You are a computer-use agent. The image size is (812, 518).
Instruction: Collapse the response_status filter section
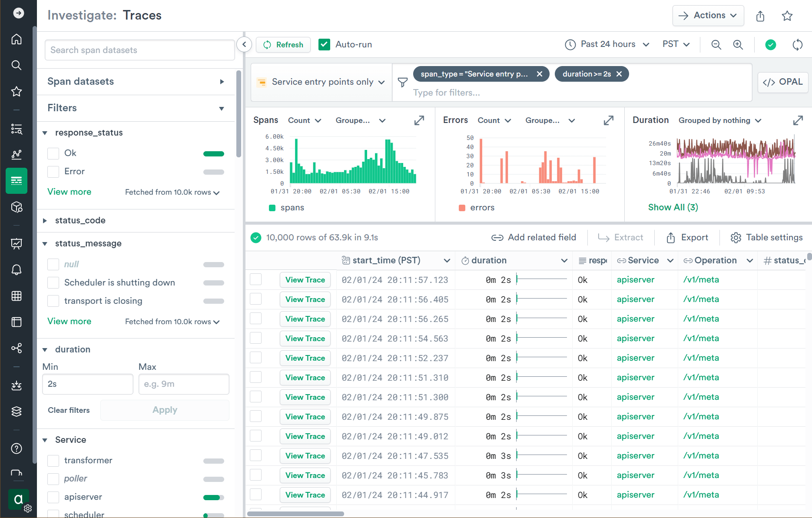(45, 133)
